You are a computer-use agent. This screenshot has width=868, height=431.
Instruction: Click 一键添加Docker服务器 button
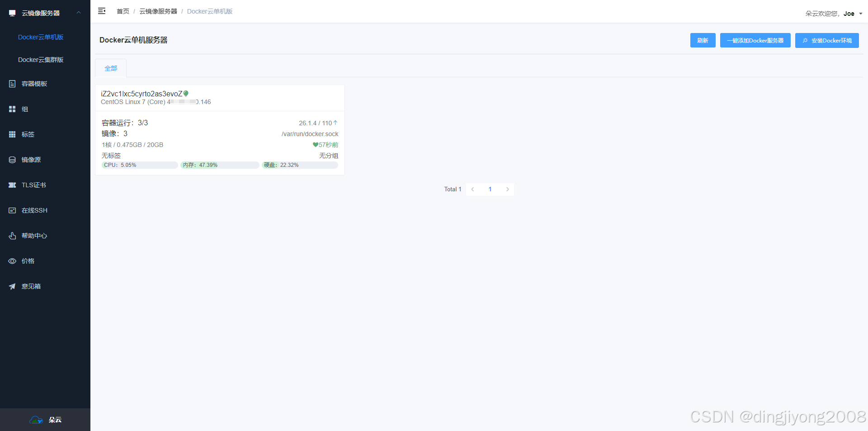(755, 40)
